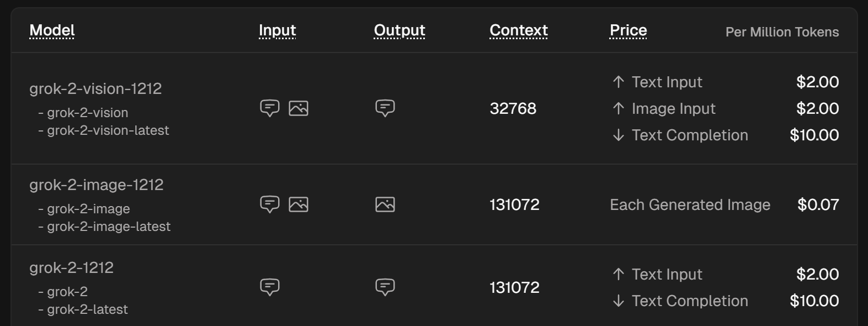The width and height of the screenshot is (868, 326).
Task: Click the Output column header
Action: coord(400,30)
